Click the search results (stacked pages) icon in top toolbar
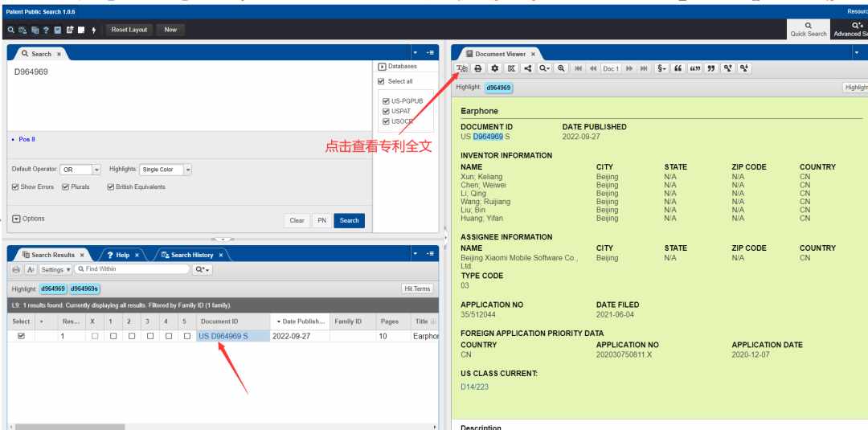Image resolution: width=868 pixels, height=430 pixels. (x=35, y=30)
